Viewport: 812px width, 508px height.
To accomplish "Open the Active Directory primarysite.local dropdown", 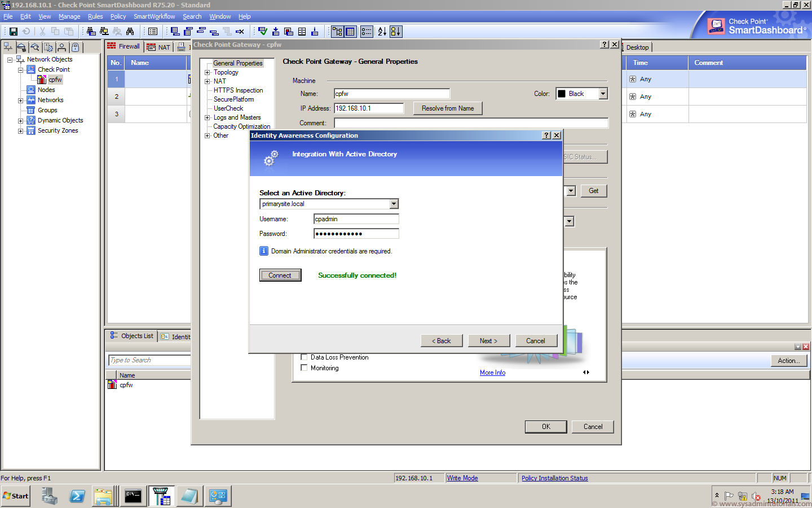I will pyautogui.click(x=394, y=204).
